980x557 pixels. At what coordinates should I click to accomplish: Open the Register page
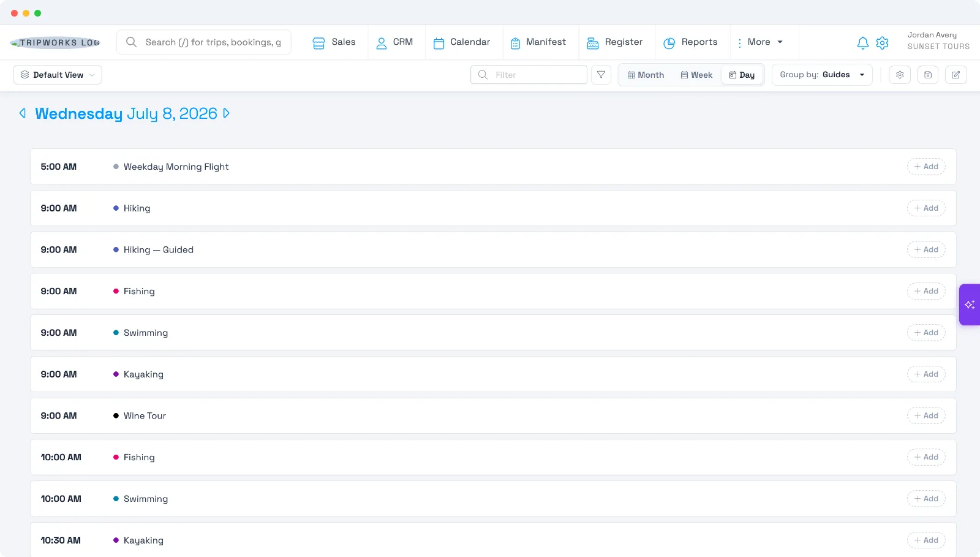click(615, 42)
